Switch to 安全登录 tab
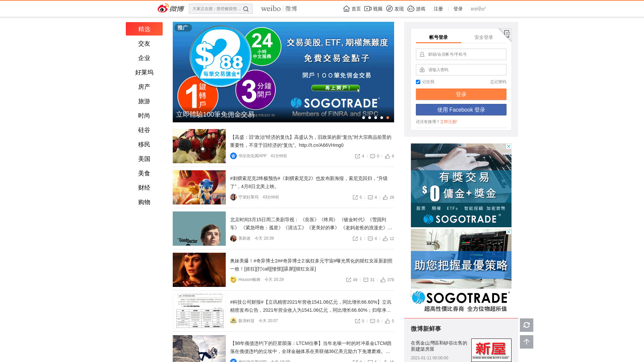Image resolution: width=644 pixels, height=362 pixels. [x=484, y=37]
